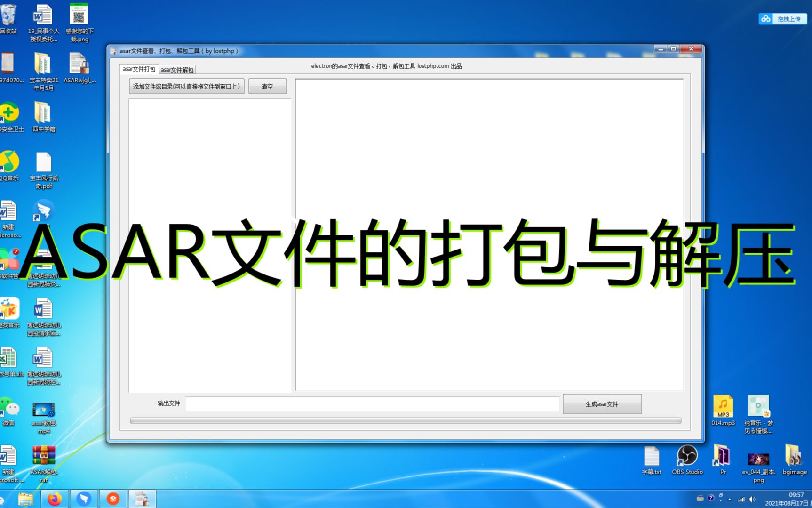The height and width of the screenshot is (508, 812).
Task: Select the 19_民事个人授权委托 Word document
Action: 43,23
